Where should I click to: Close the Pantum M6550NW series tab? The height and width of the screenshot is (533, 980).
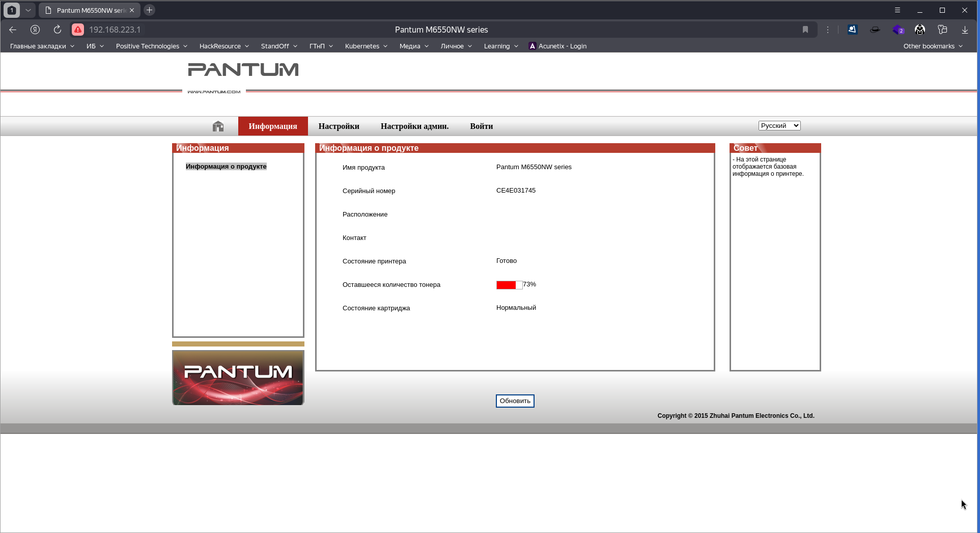132,10
